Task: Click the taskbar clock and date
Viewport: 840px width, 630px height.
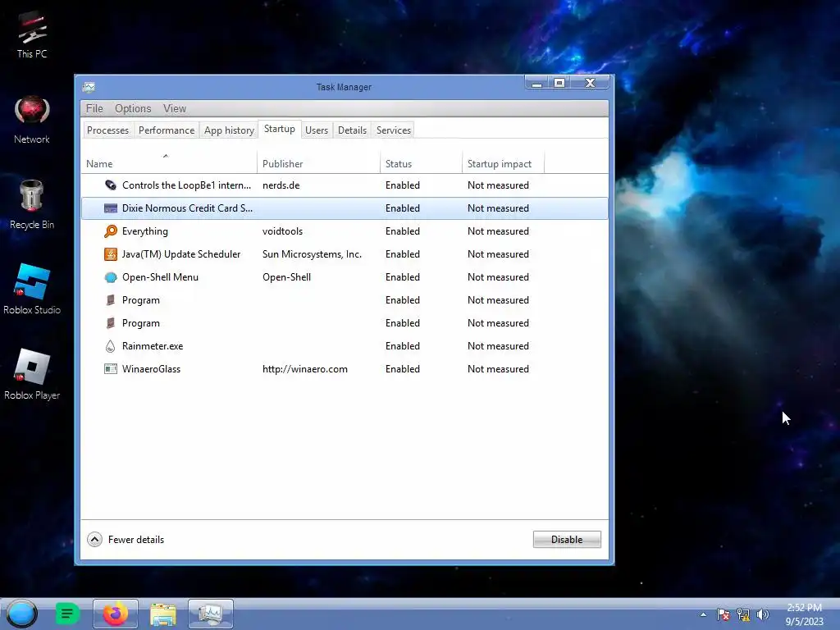Action: click(804, 614)
